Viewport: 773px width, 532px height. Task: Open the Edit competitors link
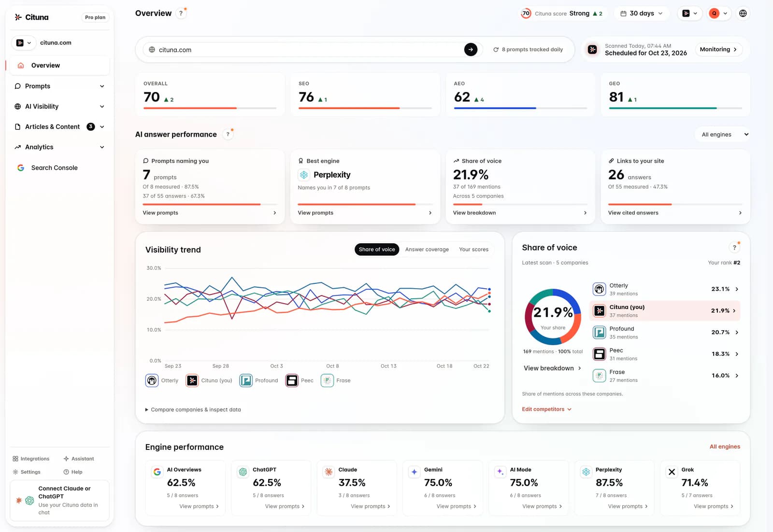coord(546,409)
